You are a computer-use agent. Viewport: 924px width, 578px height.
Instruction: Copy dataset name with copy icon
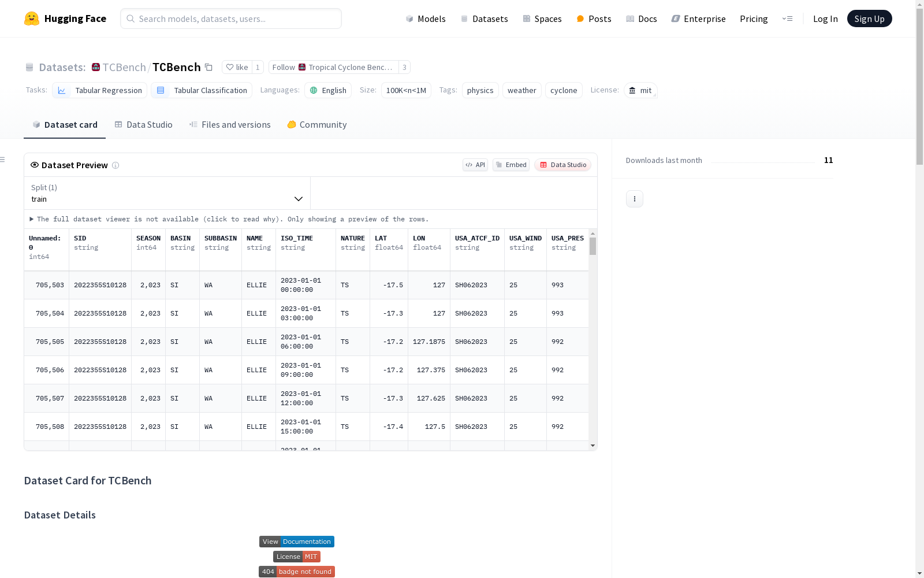point(209,68)
